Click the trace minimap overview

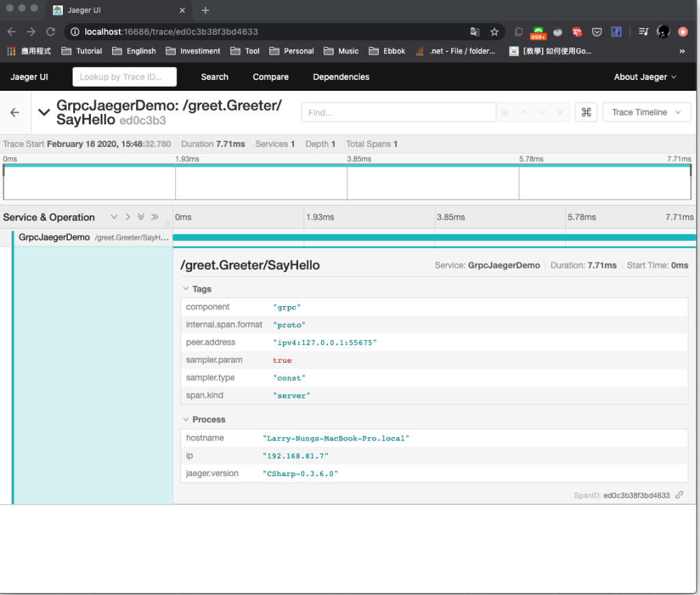point(347,182)
